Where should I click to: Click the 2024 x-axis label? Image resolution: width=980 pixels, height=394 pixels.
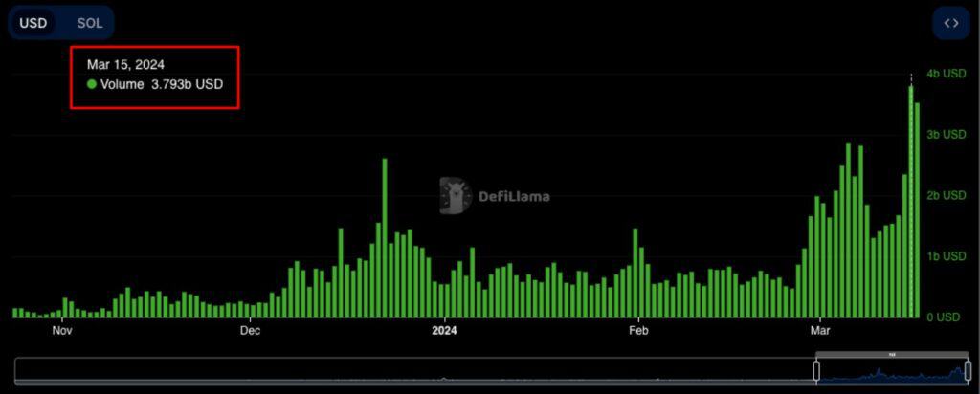pos(444,330)
